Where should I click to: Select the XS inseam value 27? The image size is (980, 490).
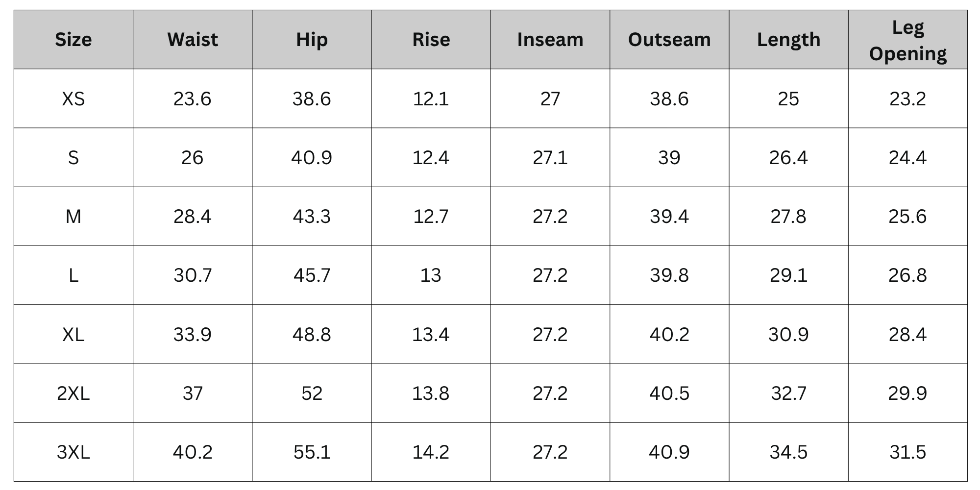[x=550, y=99]
